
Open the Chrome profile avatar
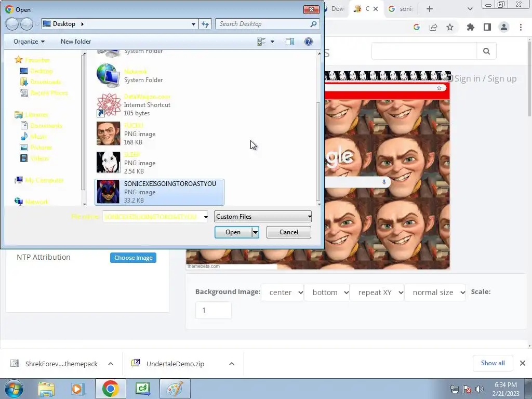coord(504,28)
